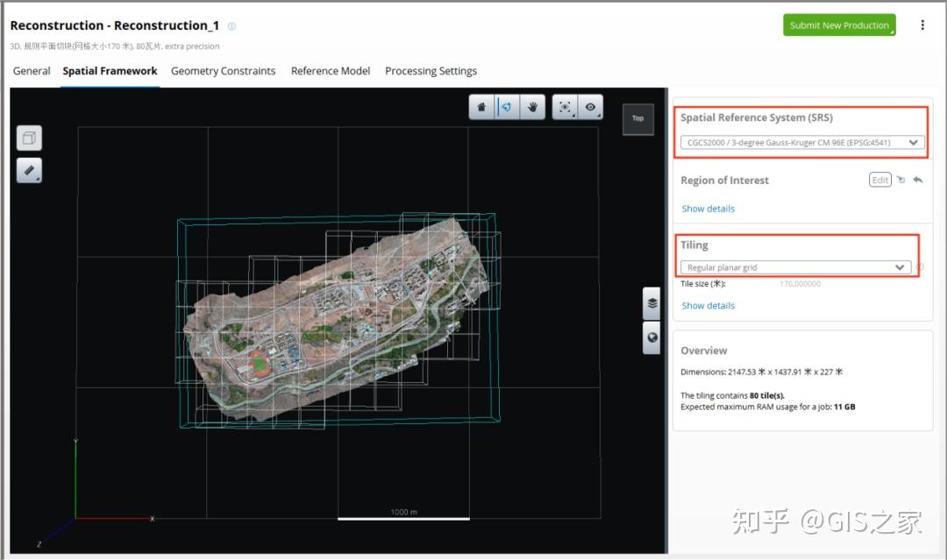Click the layers stack icon
Image resolution: width=947 pixels, height=560 pixels.
click(x=652, y=304)
